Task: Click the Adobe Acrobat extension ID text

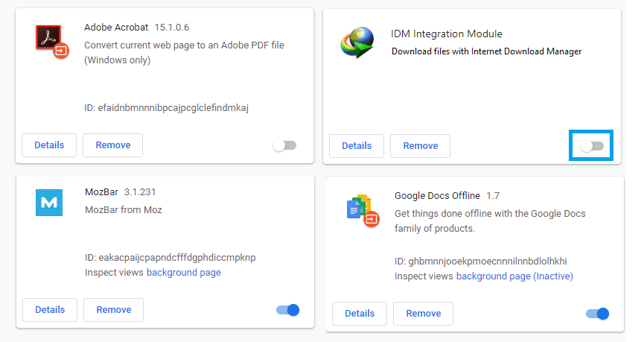Action: [166, 108]
